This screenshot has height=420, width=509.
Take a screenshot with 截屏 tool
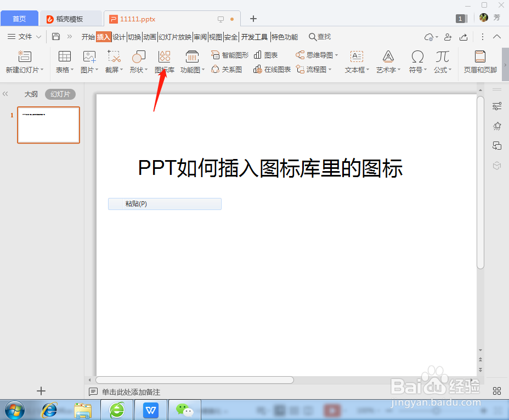pyautogui.click(x=112, y=61)
